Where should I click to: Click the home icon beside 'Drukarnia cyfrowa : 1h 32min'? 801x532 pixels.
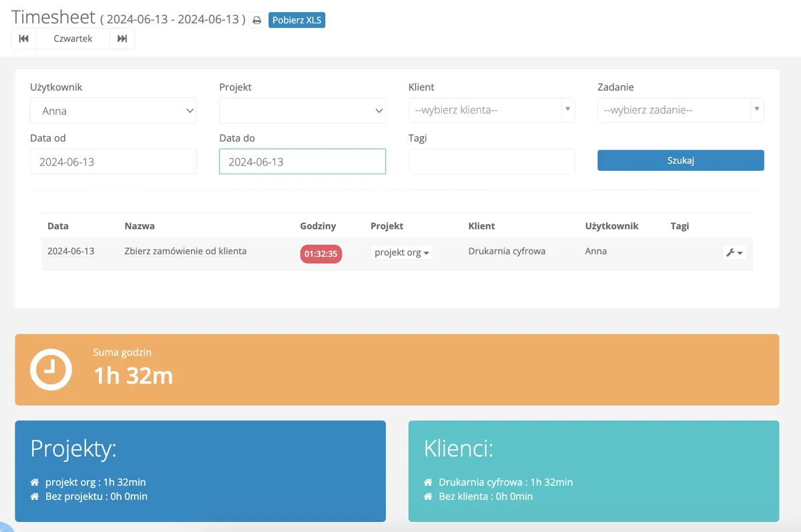click(428, 482)
